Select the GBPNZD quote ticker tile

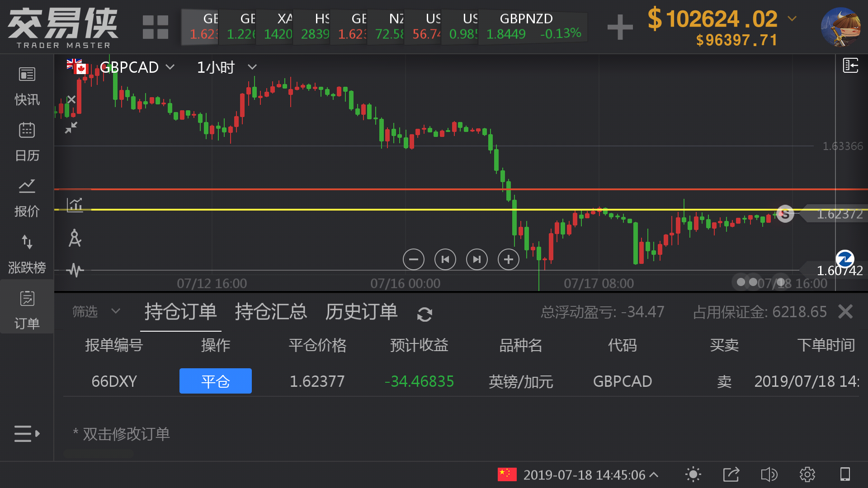(533, 26)
